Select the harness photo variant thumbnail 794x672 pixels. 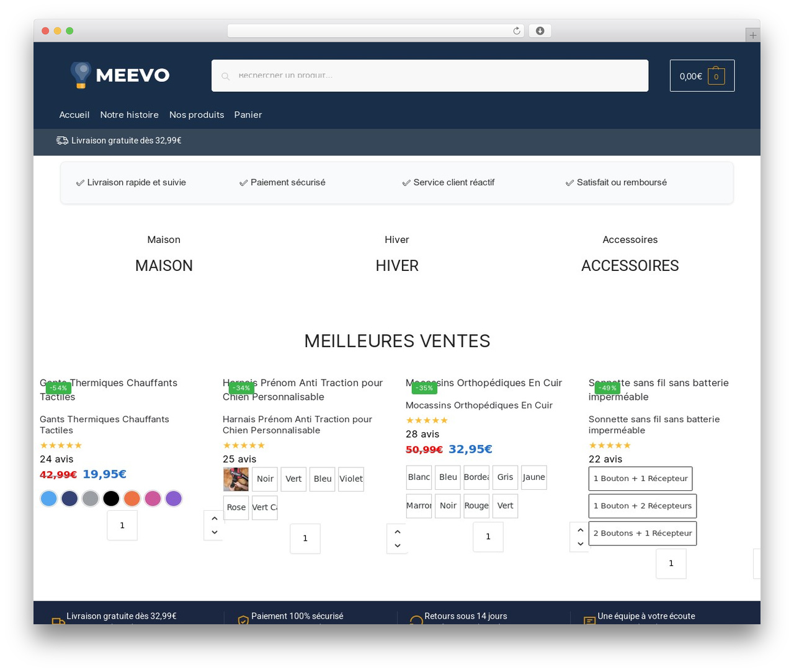pyautogui.click(x=236, y=479)
